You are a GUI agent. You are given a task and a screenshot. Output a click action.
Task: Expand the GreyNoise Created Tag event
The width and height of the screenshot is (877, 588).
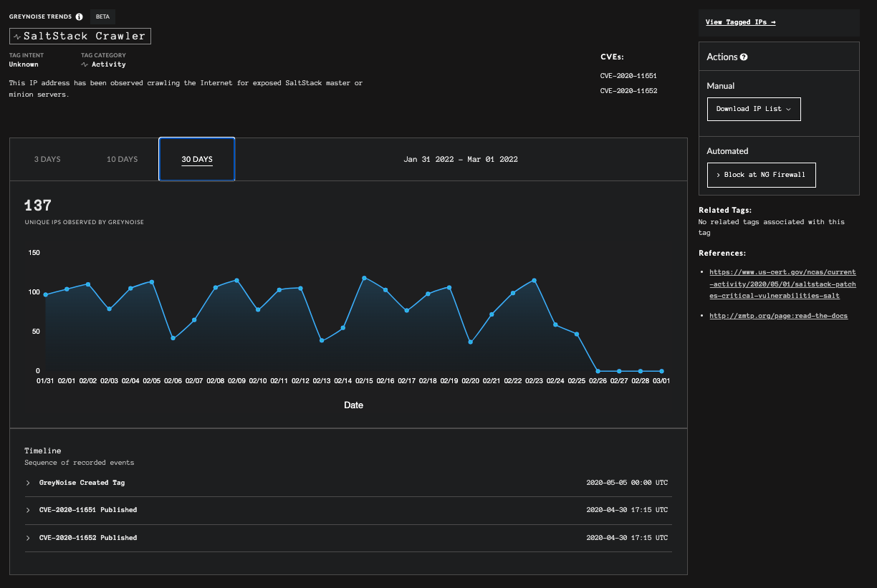82,483
